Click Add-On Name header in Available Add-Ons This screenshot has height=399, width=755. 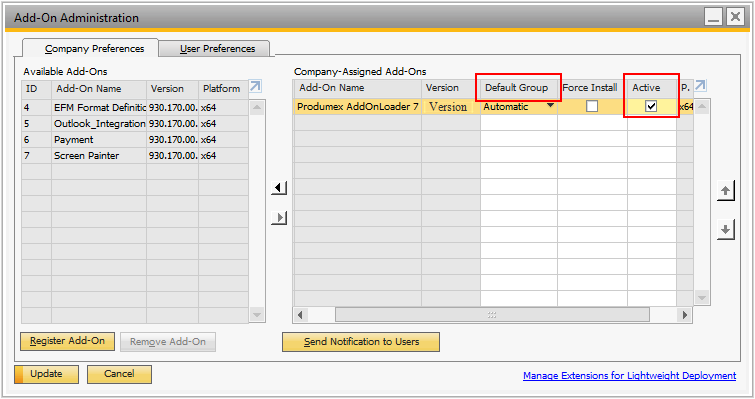pyautogui.click(x=99, y=89)
